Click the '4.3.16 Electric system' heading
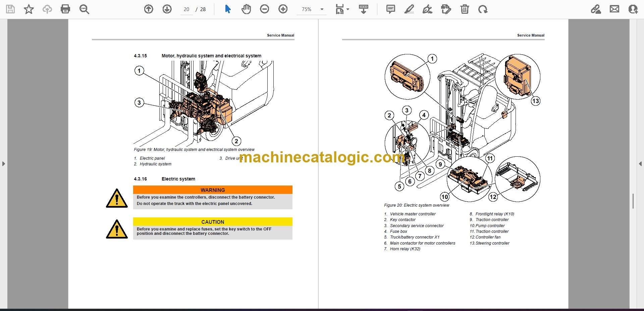 [x=164, y=179]
